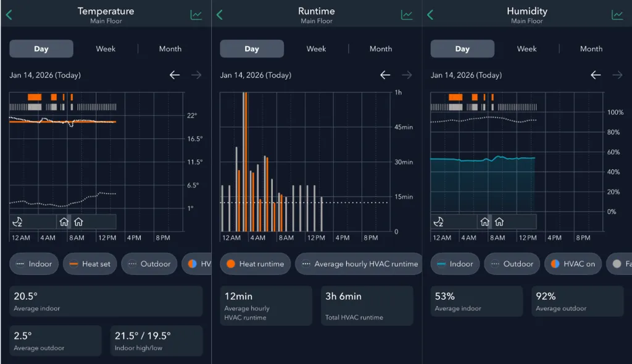Toggle the Heat runtime legend chip
Image resolution: width=632 pixels, height=364 pixels.
255,263
